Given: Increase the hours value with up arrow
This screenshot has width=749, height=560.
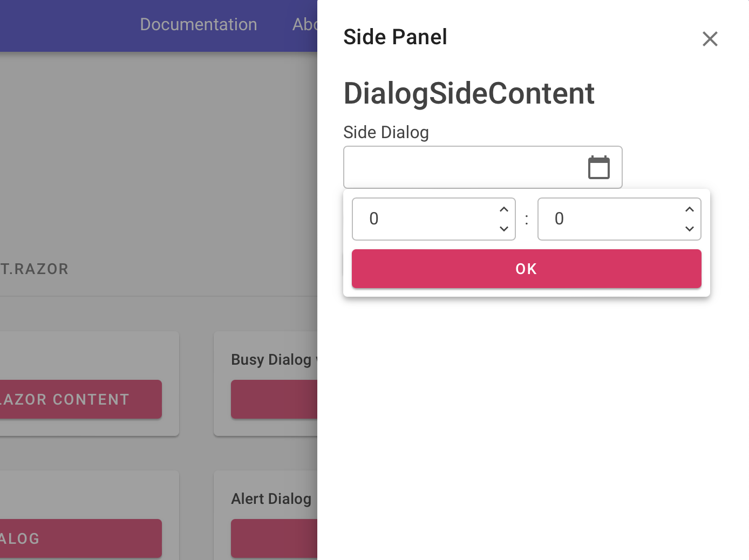Looking at the screenshot, I should point(504,209).
